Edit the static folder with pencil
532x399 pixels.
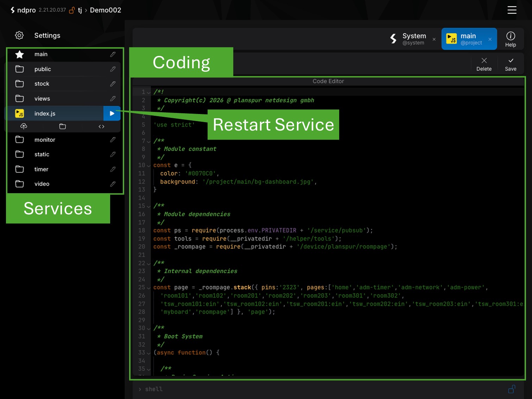(113, 154)
